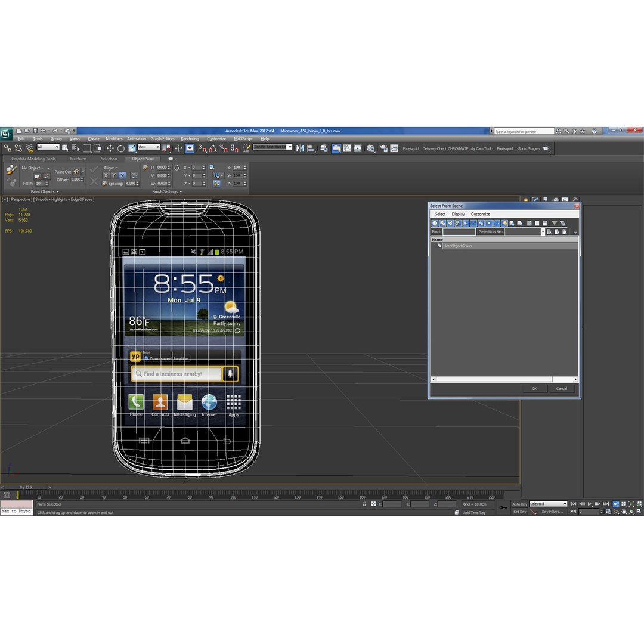
Task: Click the Rendered Frame Window teapot icon
Action: pyautogui.click(x=394, y=148)
